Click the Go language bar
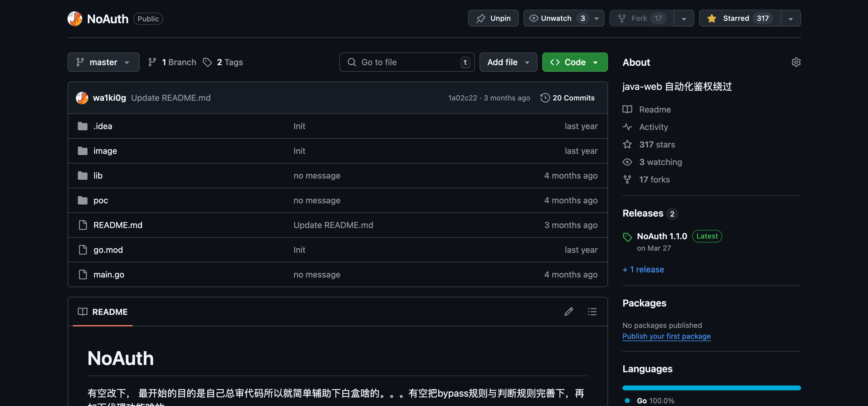 pyautogui.click(x=712, y=388)
